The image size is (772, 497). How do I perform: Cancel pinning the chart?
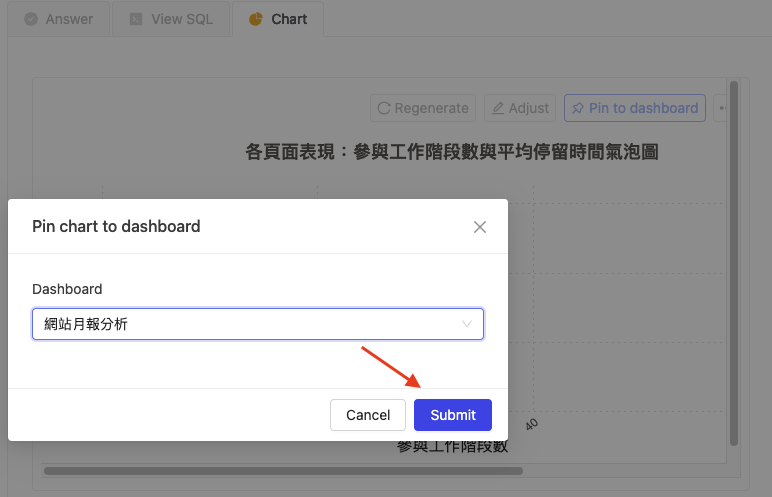point(368,415)
